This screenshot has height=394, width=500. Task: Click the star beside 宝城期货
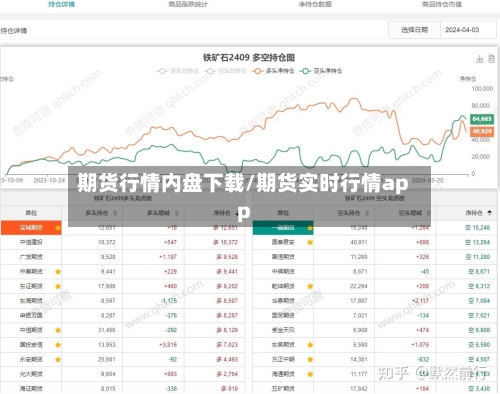coord(58,228)
